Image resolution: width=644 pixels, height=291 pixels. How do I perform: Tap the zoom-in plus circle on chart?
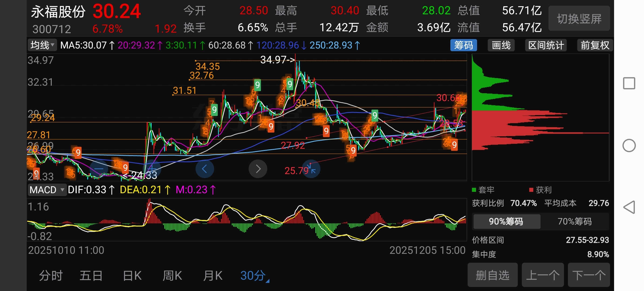[x=152, y=169]
